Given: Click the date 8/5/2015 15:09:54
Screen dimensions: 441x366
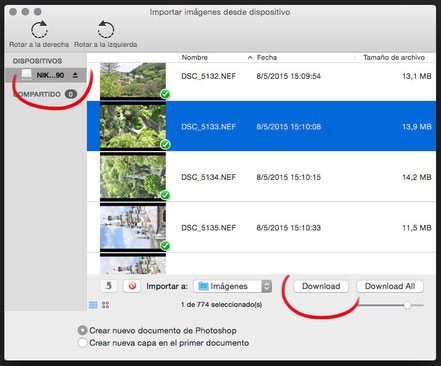Looking at the screenshot, I should click(x=288, y=76).
